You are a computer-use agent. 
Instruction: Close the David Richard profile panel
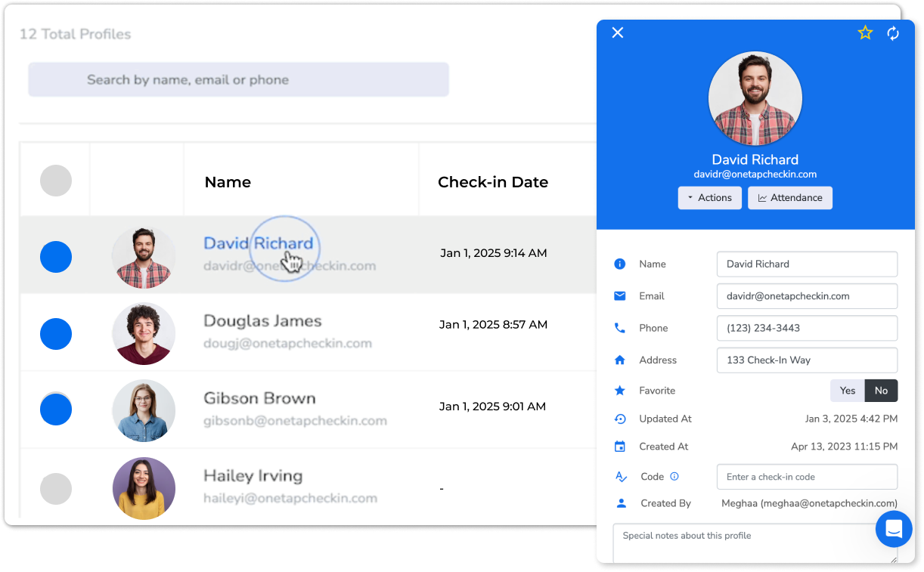(618, 32)
